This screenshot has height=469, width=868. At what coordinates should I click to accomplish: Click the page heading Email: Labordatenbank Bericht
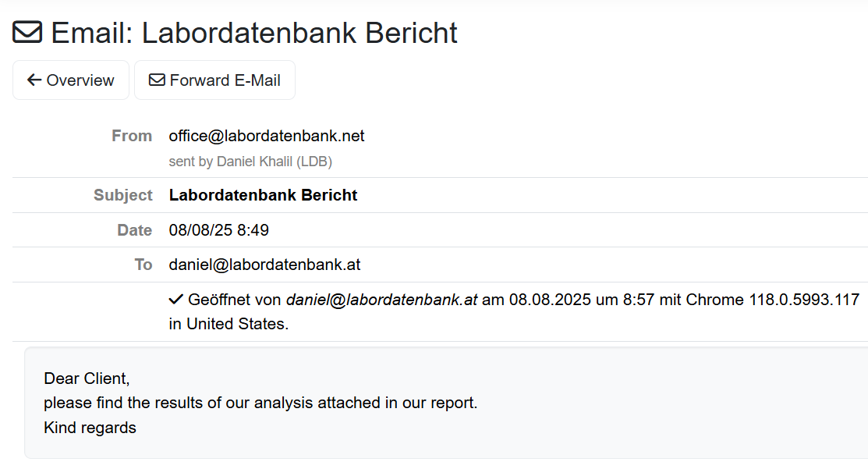coord(254,33)
